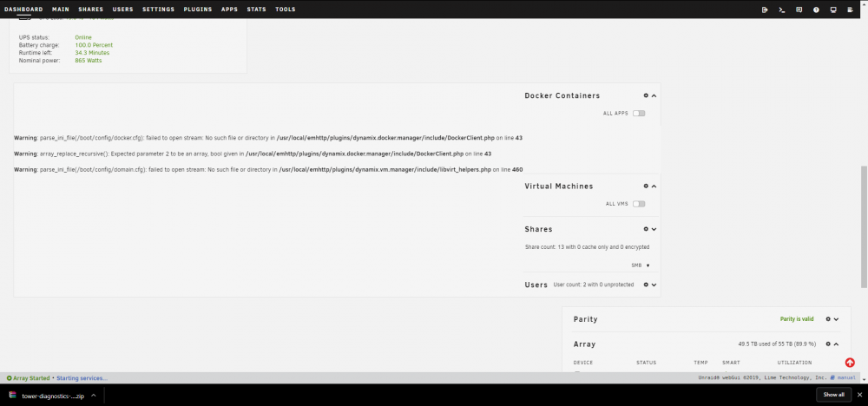Screen dimensions: 868x406
Task: Expand the Users section chevron
Action: point(654,285)
